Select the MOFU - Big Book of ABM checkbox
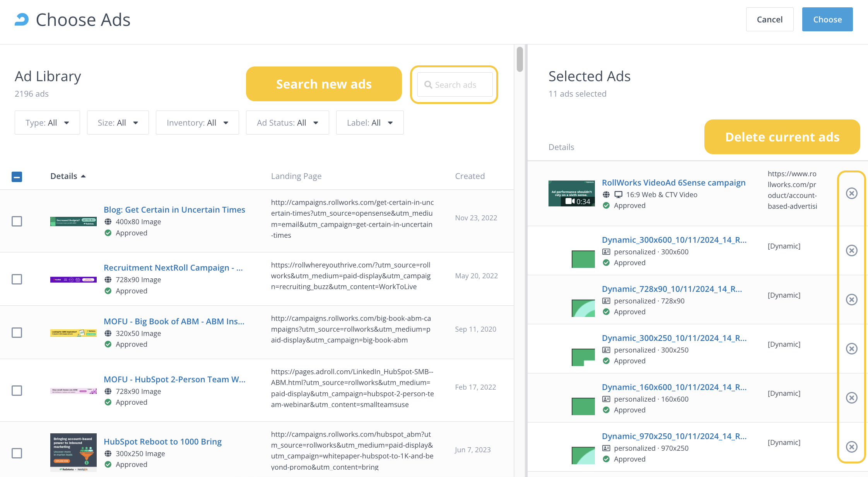The image size is (868, 477). coord(17,332)
